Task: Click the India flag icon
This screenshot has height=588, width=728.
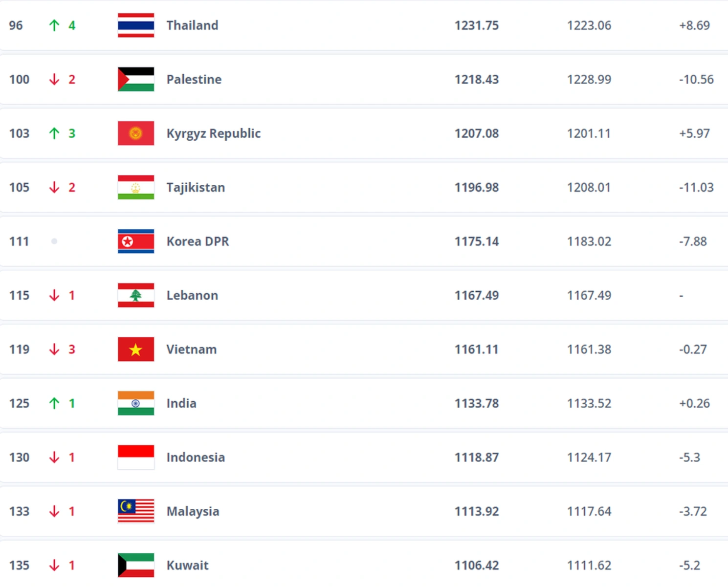Action: [136, 403]
